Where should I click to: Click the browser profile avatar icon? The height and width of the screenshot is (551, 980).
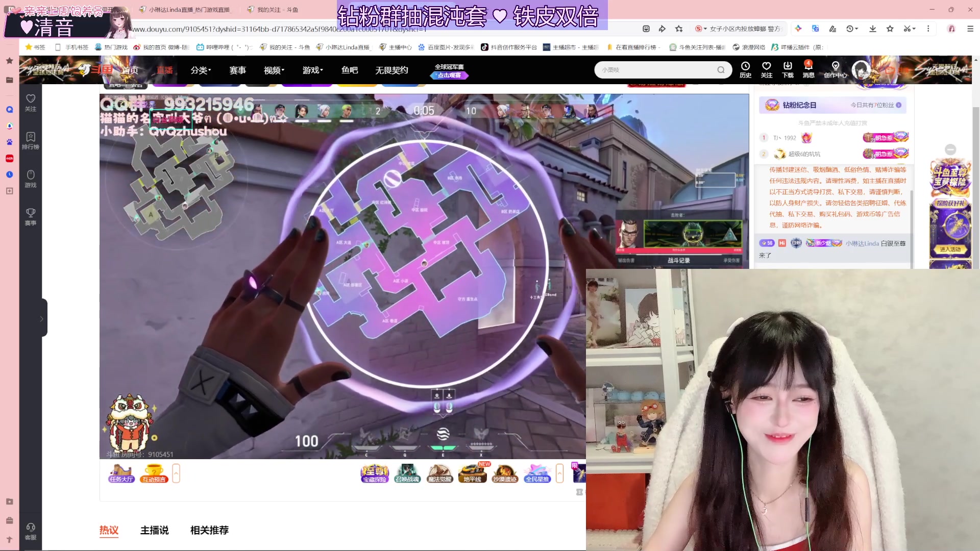pos(951,29)
